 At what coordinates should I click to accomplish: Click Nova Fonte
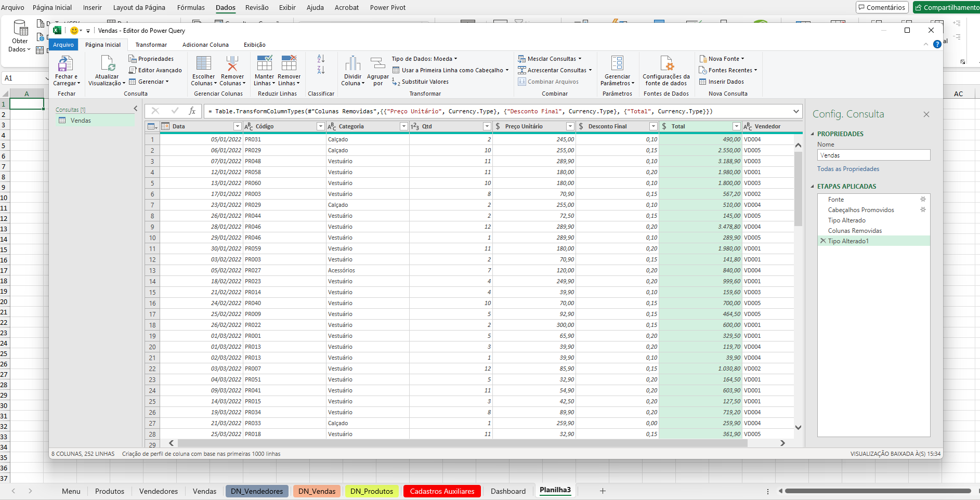(722, 59)
